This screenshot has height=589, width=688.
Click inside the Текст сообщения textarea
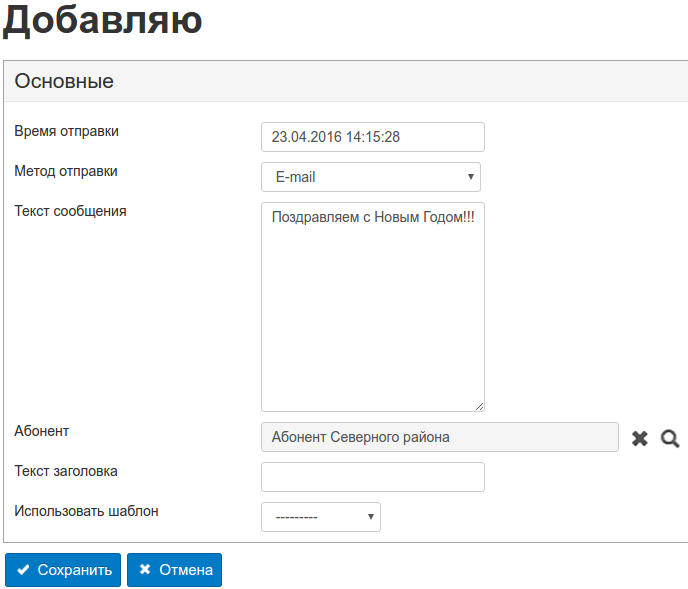click(373, 307)
